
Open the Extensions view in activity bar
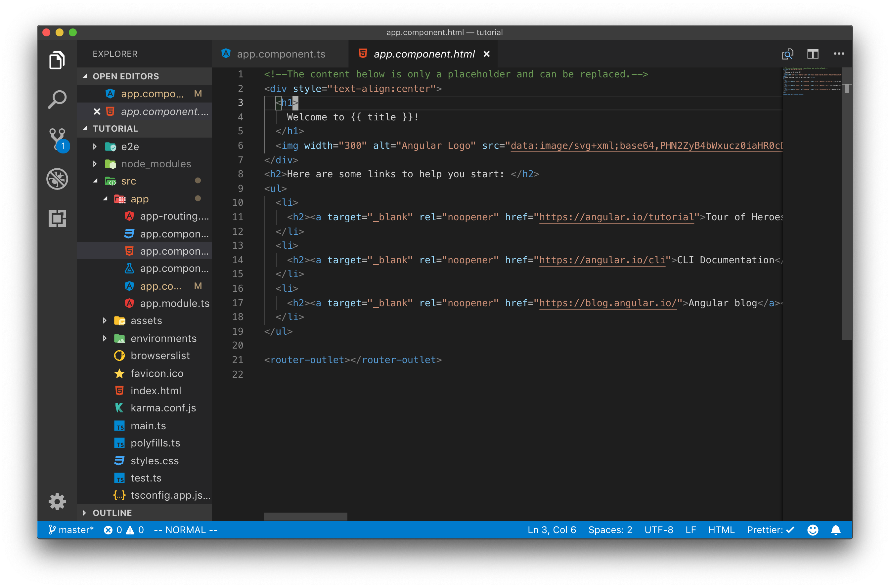click(x=57, y=218)
